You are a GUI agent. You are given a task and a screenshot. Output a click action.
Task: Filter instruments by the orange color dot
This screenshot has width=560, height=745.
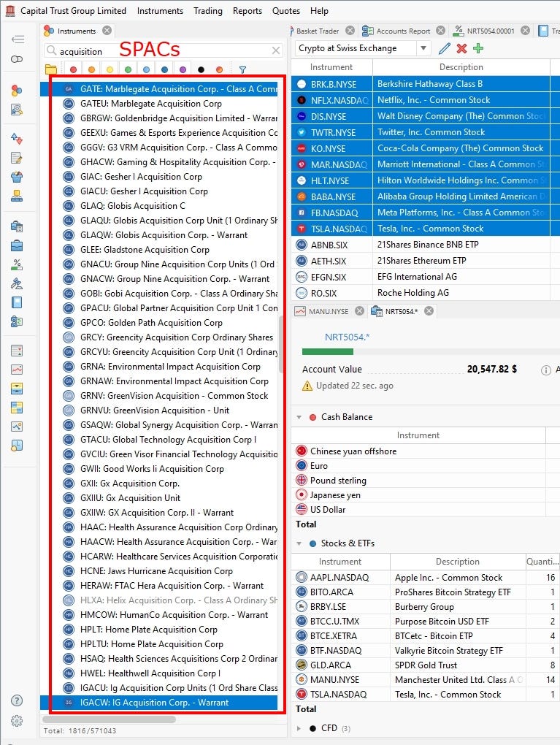coord(91,70)
